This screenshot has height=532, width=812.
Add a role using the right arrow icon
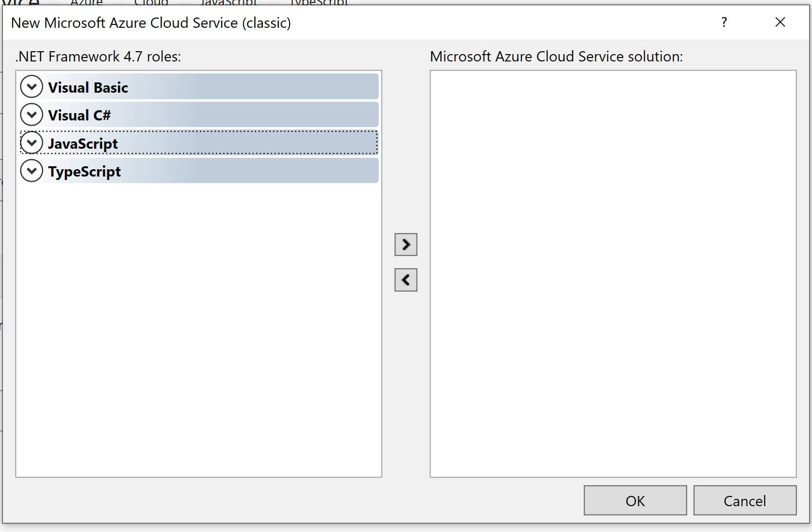pyautogui.click(x=406, y=244)
